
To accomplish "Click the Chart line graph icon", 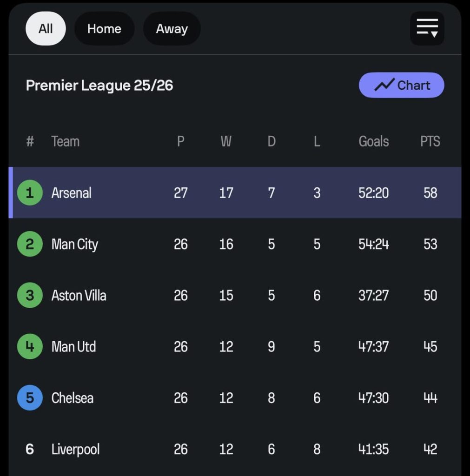I will click(385, 85).
